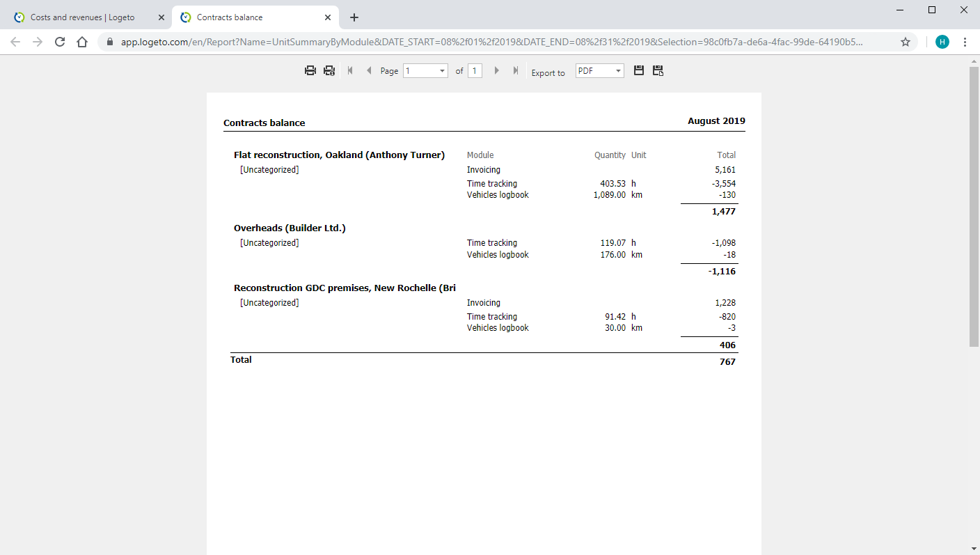980x555 pixels.
Task: Close the Costs and revenues tab
Action: pyautogui.click(x=161, y=17)
